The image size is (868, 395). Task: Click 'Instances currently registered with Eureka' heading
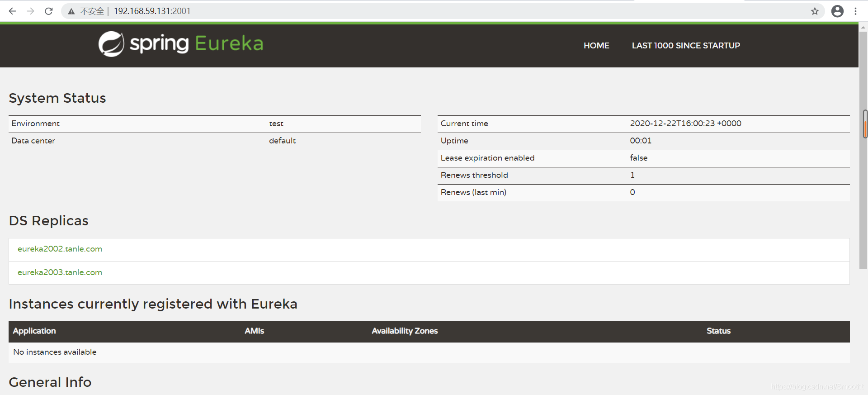153,304
